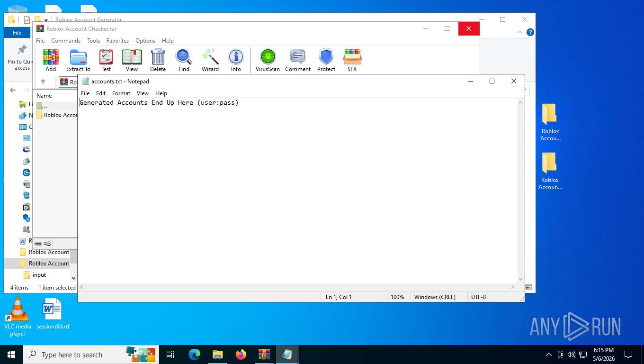Viewport: 644px width, 364px height.
Task: Open the Notepad Help menu
Action: coord(161,93)
